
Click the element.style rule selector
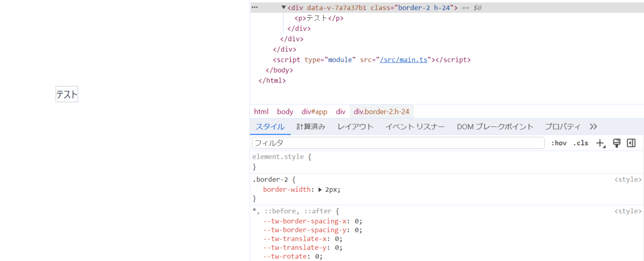(279, 156)
